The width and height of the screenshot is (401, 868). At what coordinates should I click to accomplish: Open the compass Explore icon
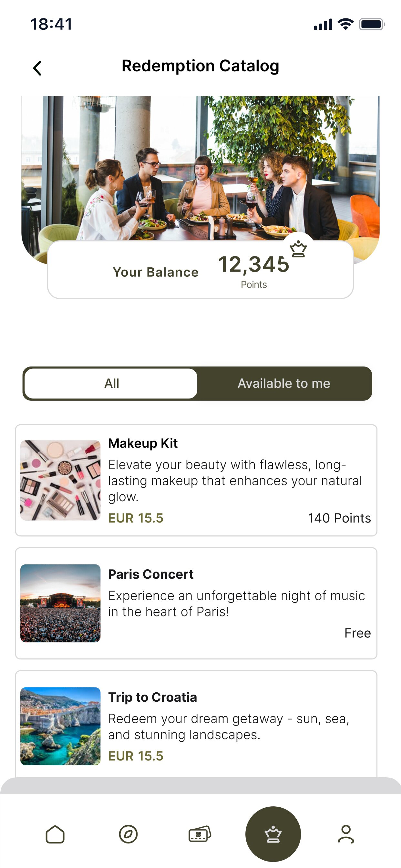pos(129,834)
